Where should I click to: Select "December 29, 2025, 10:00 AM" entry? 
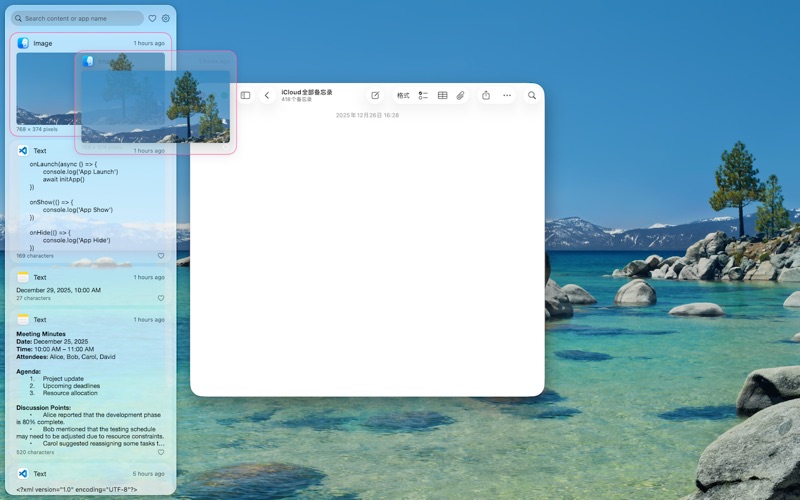click(x=59, y=290)
